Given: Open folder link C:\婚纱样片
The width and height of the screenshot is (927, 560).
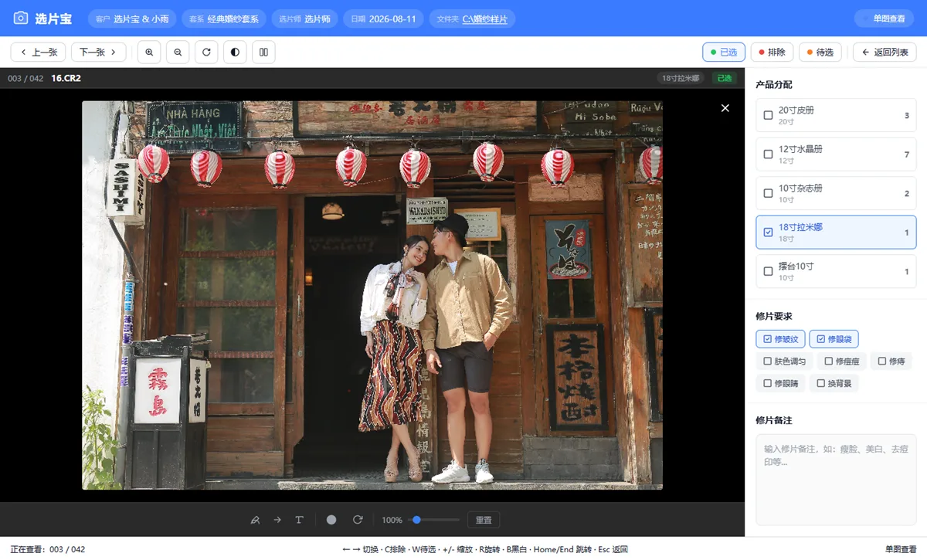Looking at the screenshot, I should (x=484, y=19).
